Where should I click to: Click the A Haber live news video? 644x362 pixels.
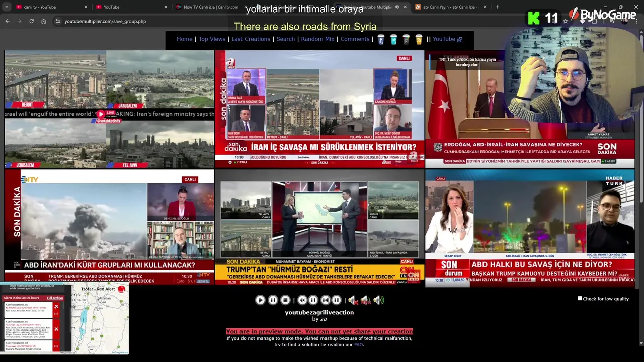click(319, 109)
